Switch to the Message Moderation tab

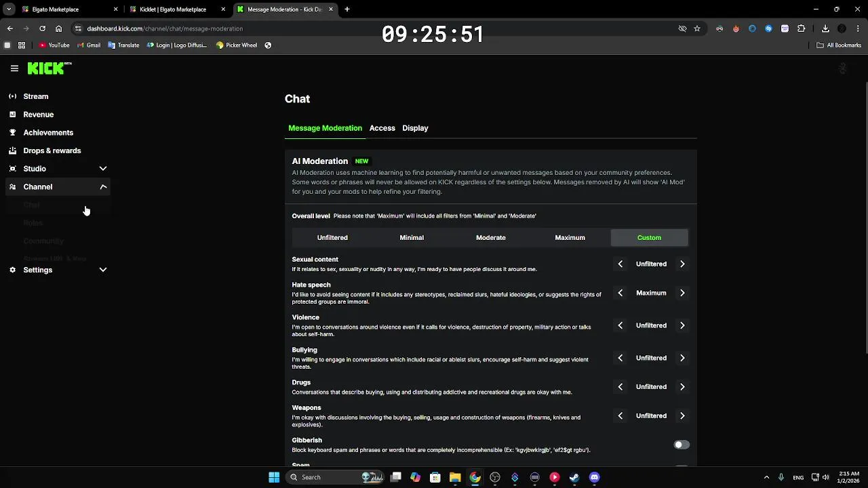coord(325,128)
